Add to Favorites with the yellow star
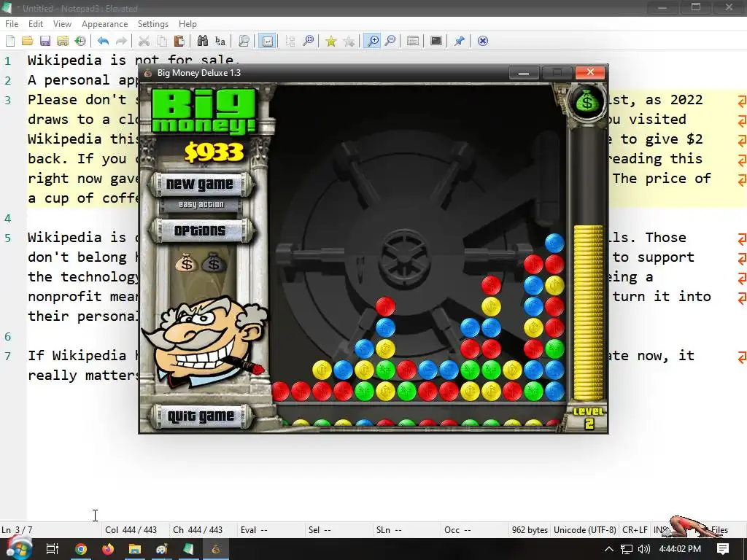 pyautogui.click(x=331, y=41)
